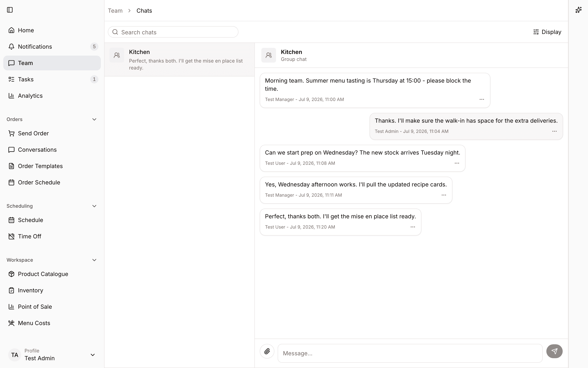The image size is (588, 368).
Task: Open Menu Costs page
Action: [52, 323]
